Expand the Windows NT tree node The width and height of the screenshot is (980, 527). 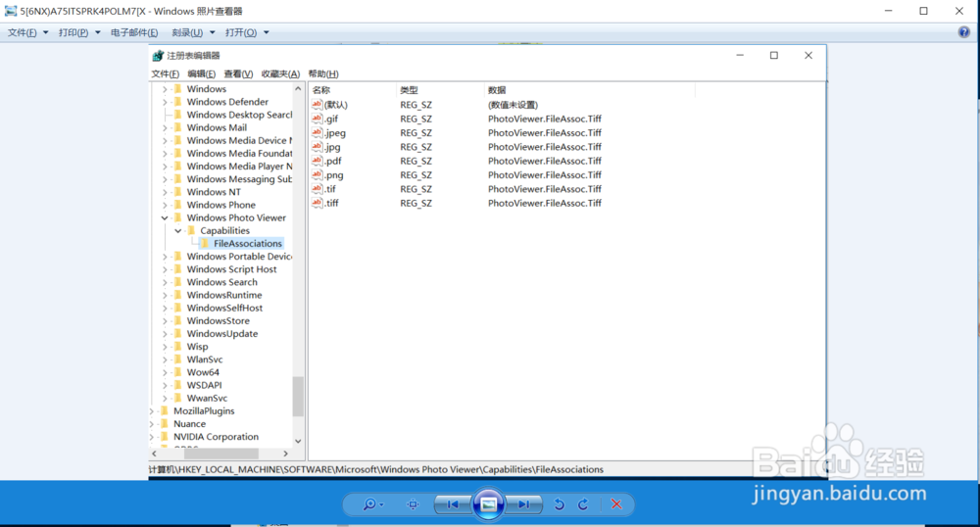coord(165,192)
